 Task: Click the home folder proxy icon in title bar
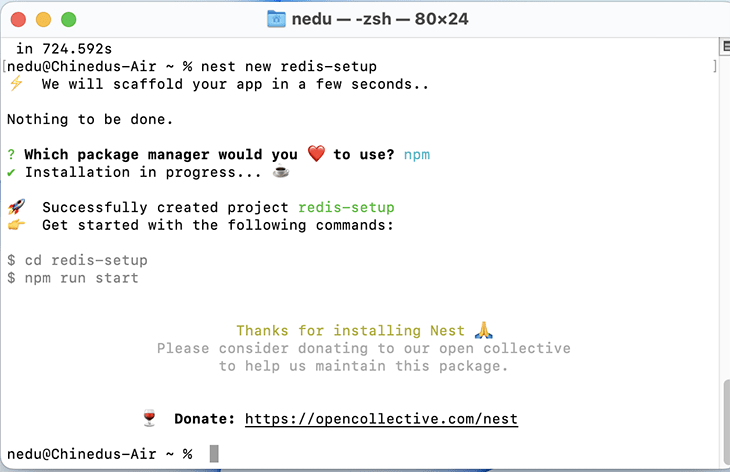click(276, 19)
